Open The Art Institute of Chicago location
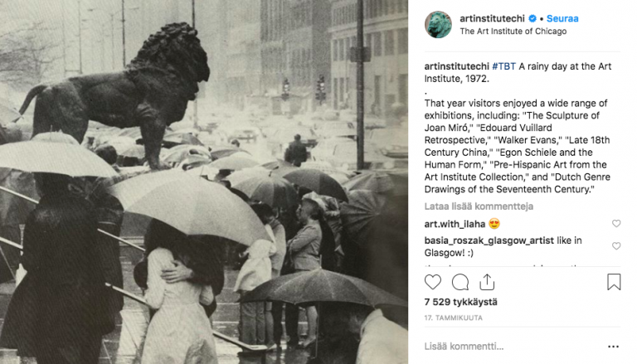The width and height of the screenshot is (637, 364). click(x=513, y=32)
